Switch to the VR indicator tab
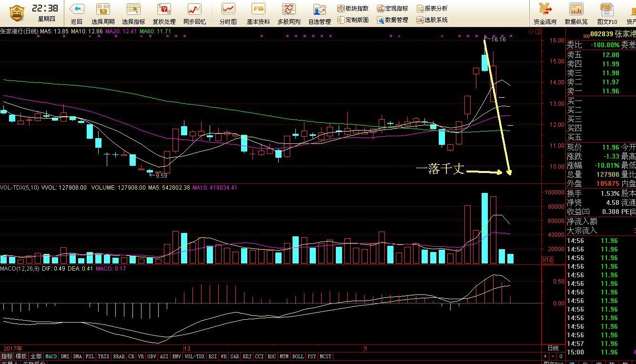636x364 pixels. click(141, 356)
